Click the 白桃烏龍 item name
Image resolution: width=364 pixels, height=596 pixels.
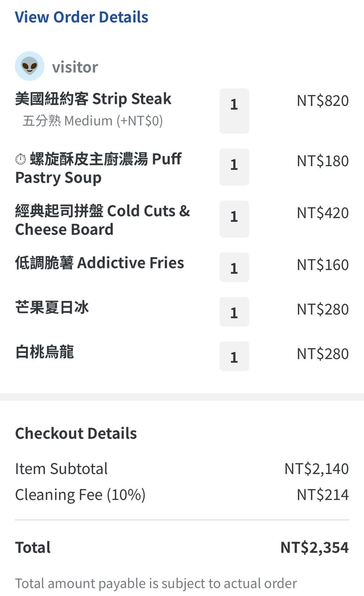click(45, 352)
